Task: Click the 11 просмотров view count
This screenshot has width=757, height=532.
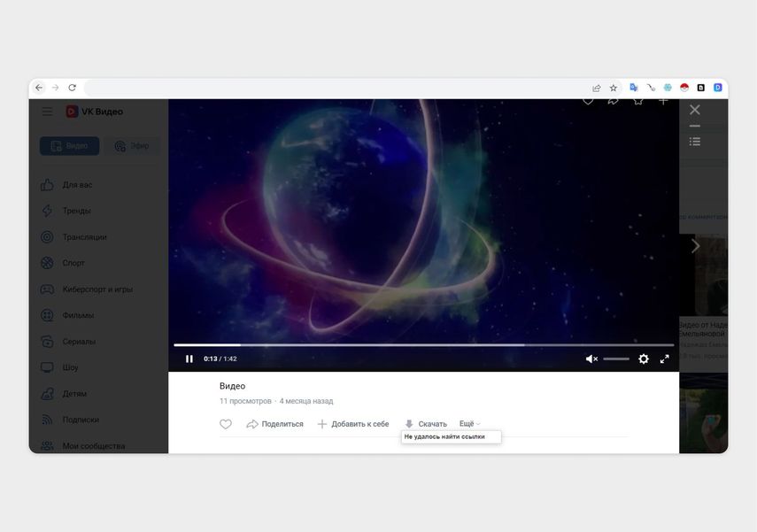Action: click(245, 401)
